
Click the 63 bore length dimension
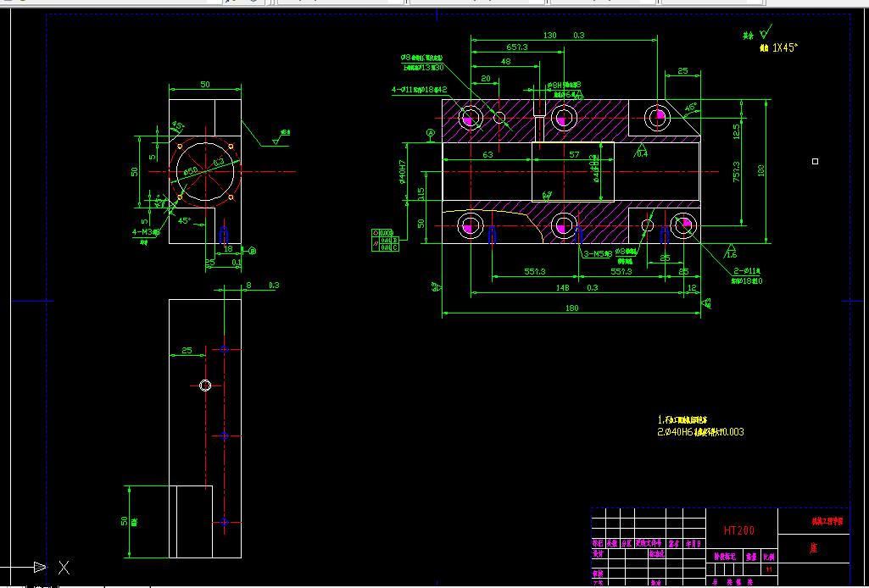487,154
